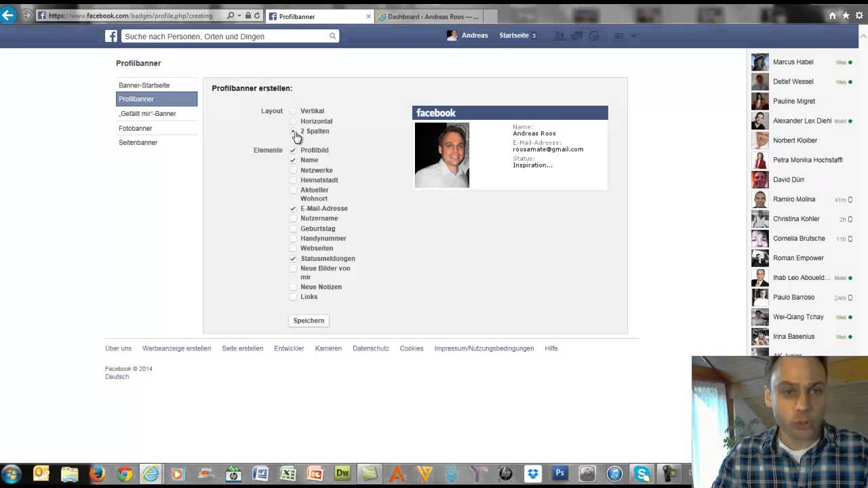Open friend requests icon in Facebook header

559,36
